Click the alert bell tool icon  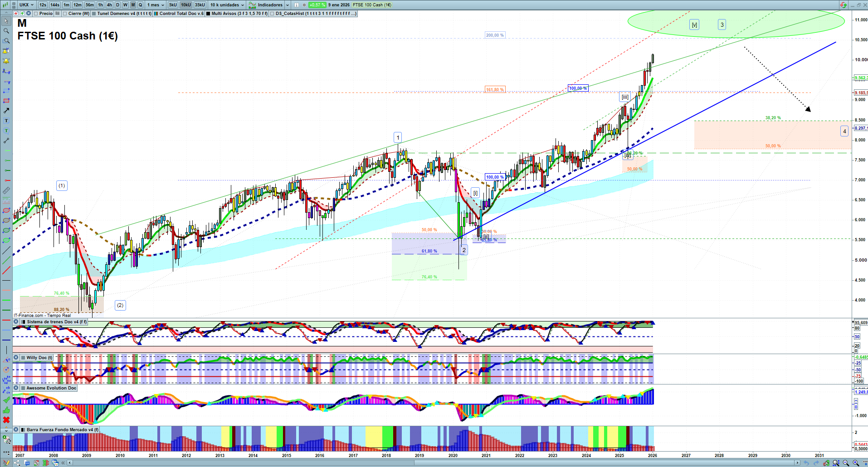tap(6, 61)
